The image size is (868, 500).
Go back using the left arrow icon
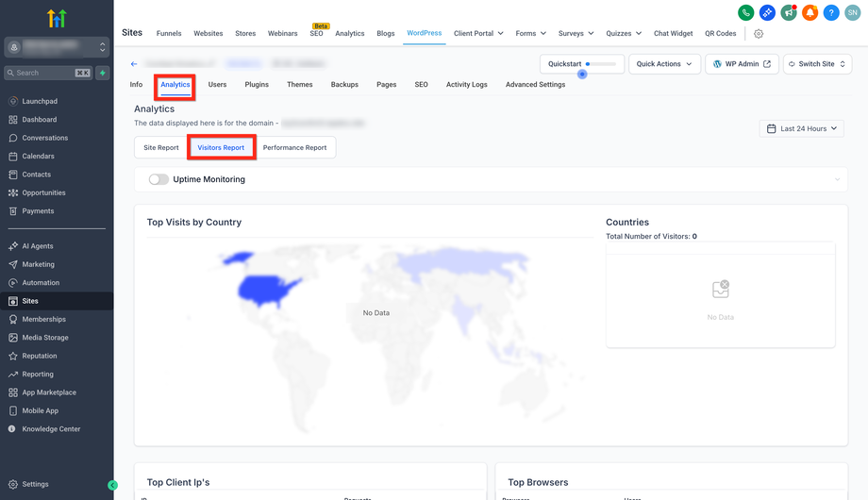click(x=134, y=64)
